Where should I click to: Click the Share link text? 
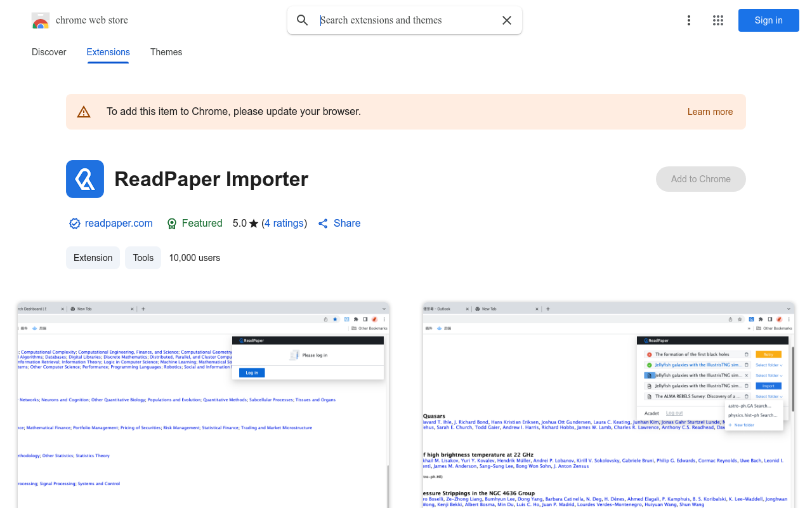coord(347,224)
